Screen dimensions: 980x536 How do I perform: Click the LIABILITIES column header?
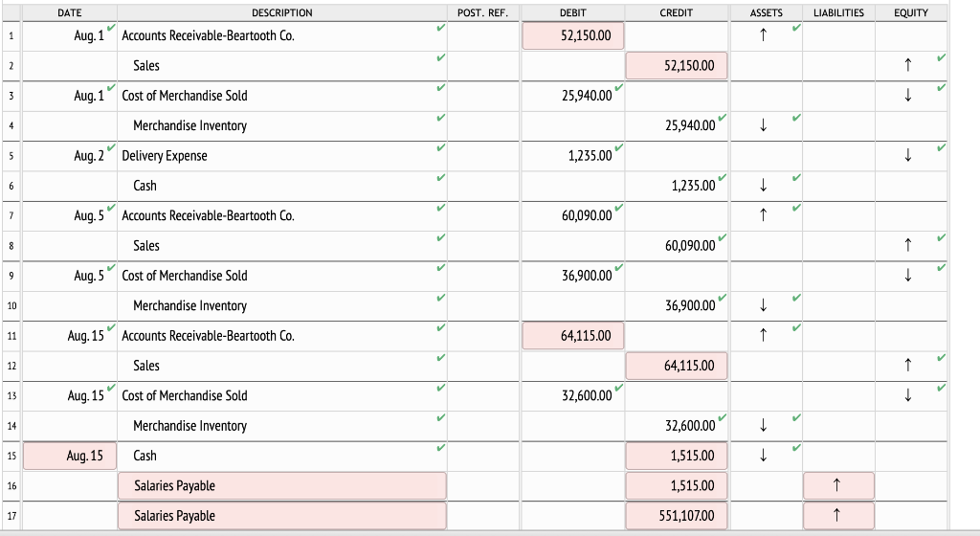tap(838, 12)
